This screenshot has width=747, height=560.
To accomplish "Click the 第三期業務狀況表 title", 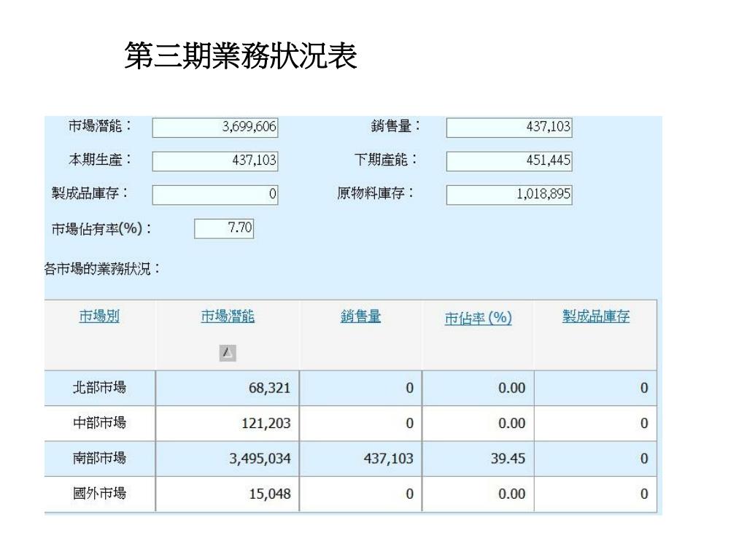I will click(241, 55).
